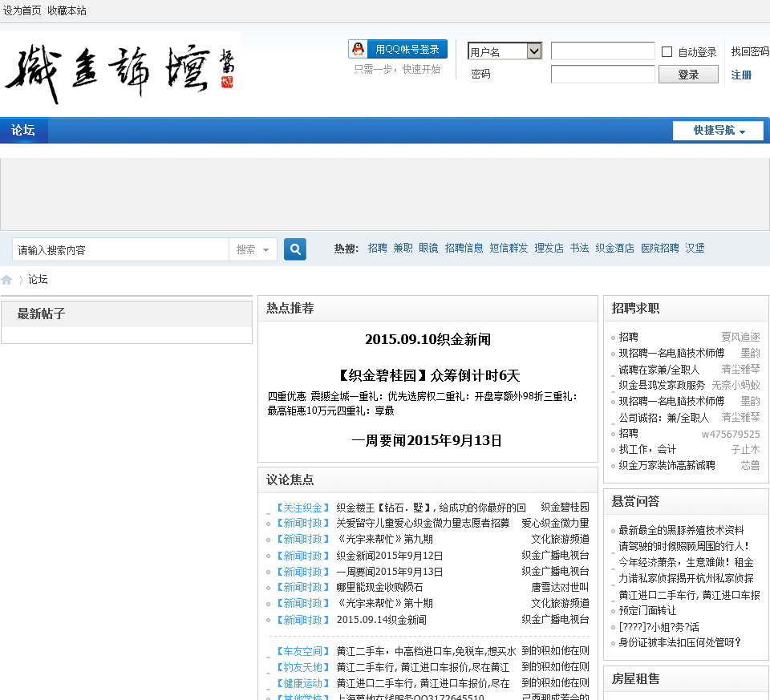
Task: Click the 议论焦点 panel heading
Action: click(290, 479)
